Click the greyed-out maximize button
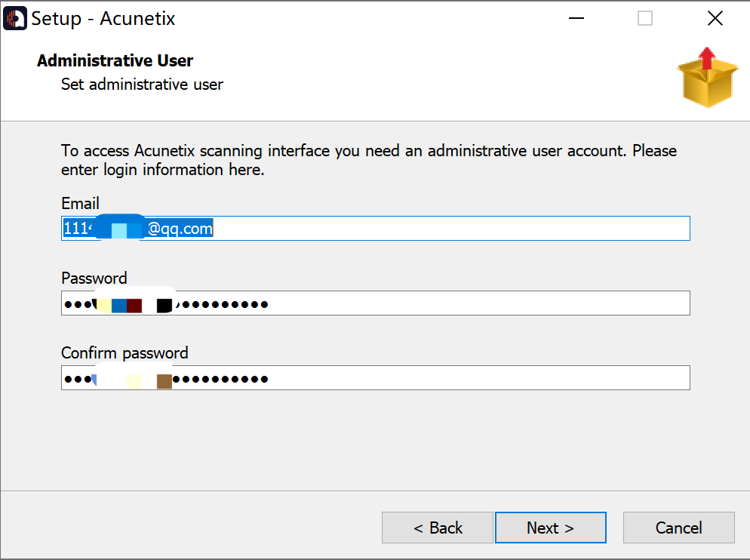This screenshot has width=750, height=560. tap(645, 18)
